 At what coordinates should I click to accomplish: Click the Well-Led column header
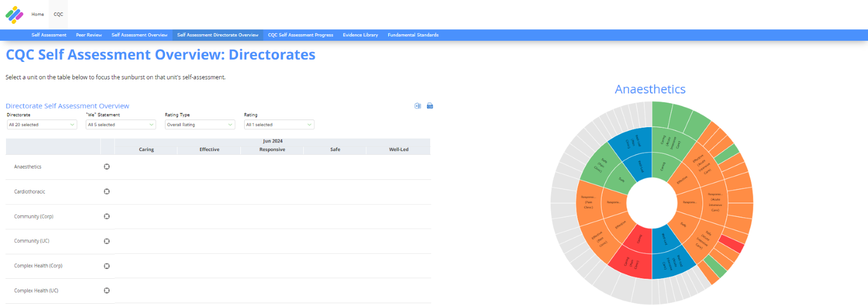coord(399,149)
